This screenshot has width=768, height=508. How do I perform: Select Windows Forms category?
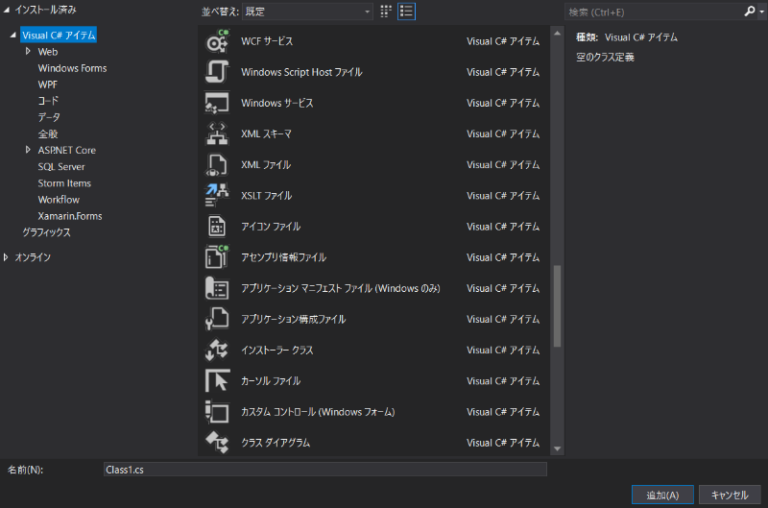(x=72, y=68)
